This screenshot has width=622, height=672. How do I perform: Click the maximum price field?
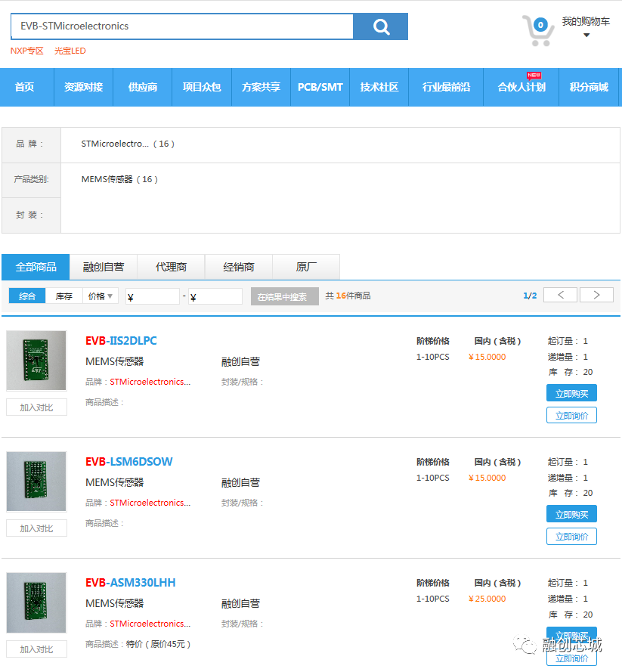(x=215, y=296)
